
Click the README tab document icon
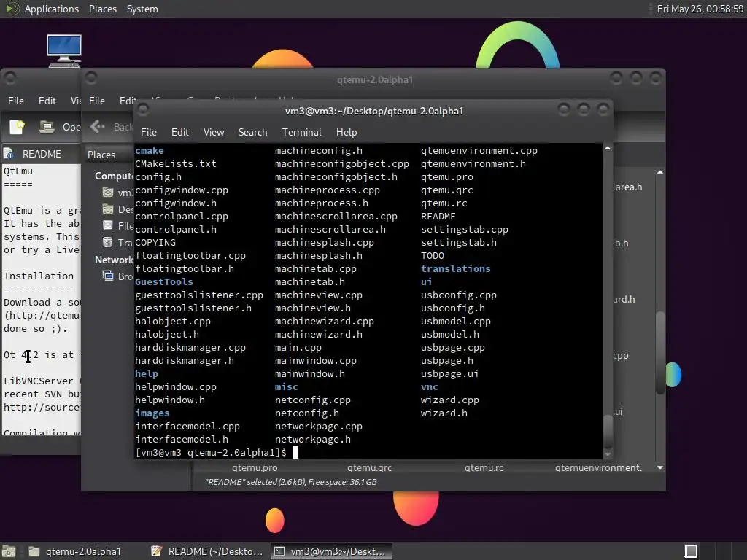pos(9,154)
